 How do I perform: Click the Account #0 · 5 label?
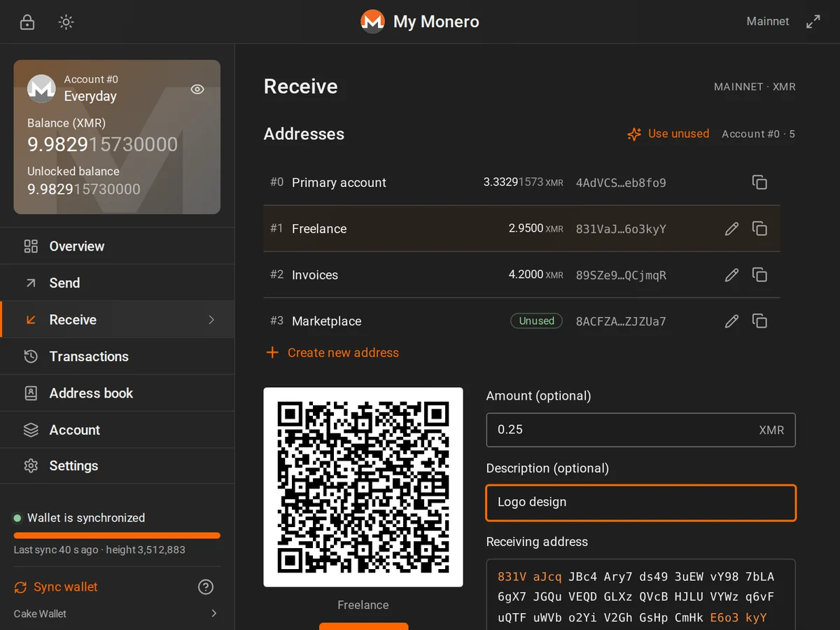758,134
